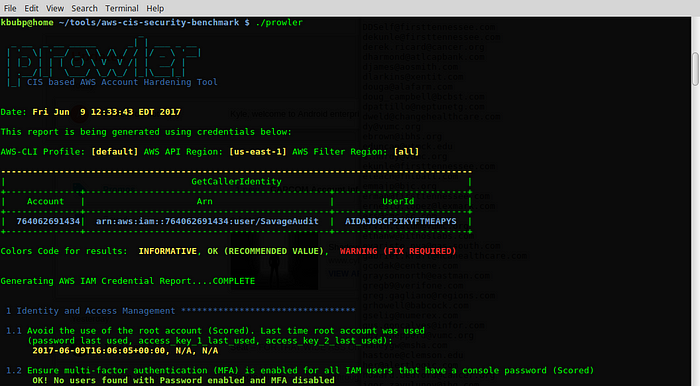
Task: Click the '[default]' profile value
Action: 114,152
